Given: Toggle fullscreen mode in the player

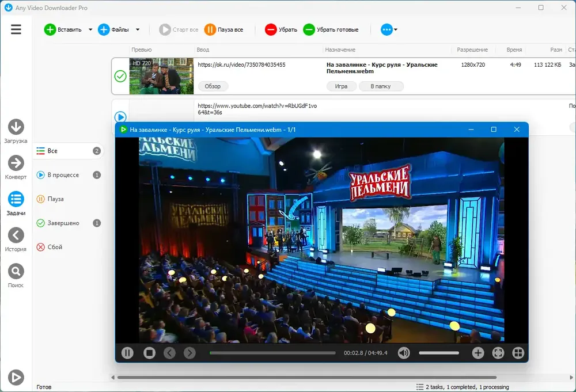Looking at the screenshot, I should pyautogui.click(x=498, y=353).
